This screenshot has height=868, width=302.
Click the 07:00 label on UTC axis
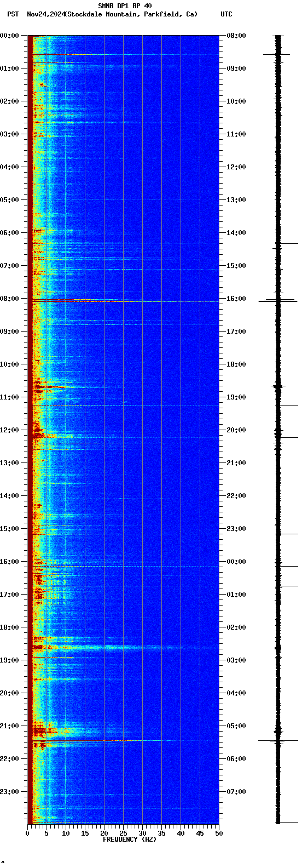236,792
